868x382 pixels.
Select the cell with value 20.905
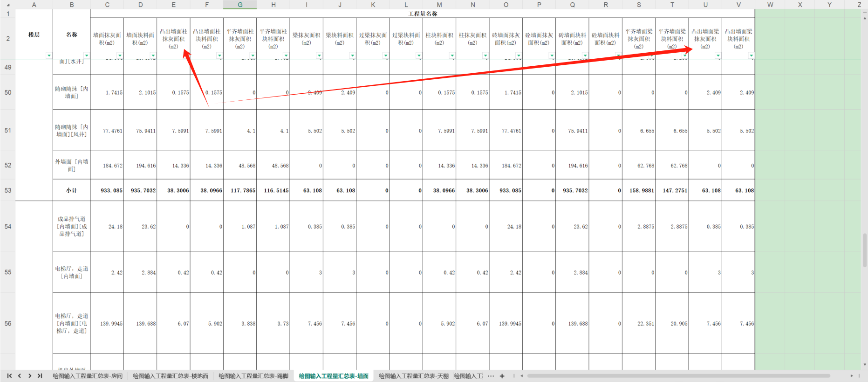672,323
